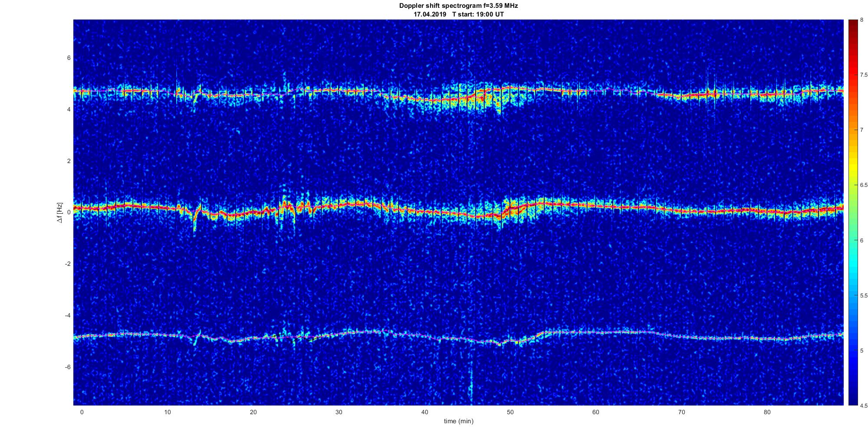The image size is (868, 435).
Task: Click the y-axis tick label -2
Action: tap(67, 264)
